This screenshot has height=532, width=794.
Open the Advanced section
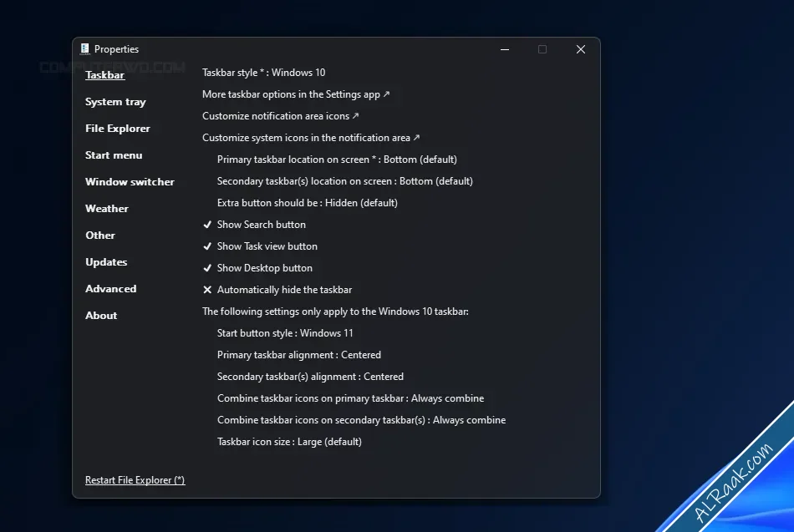[111, 288]
